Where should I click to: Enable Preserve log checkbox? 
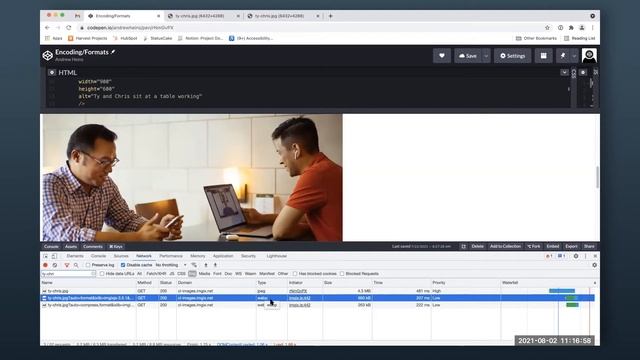tap(88, 265)
